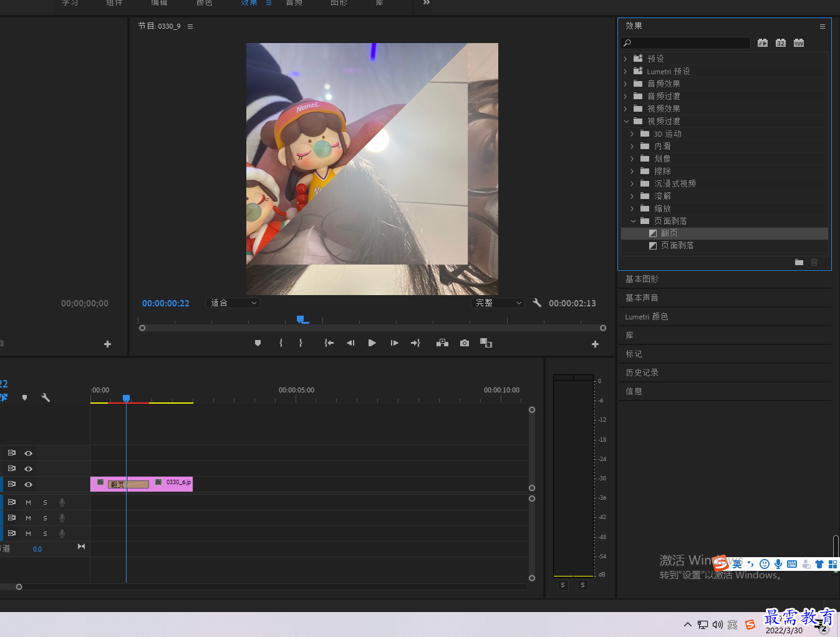The height and width of the screenshot is (637, 840).
Task: Open Sogou input soft keyboard icon
Action: (792, 564)
